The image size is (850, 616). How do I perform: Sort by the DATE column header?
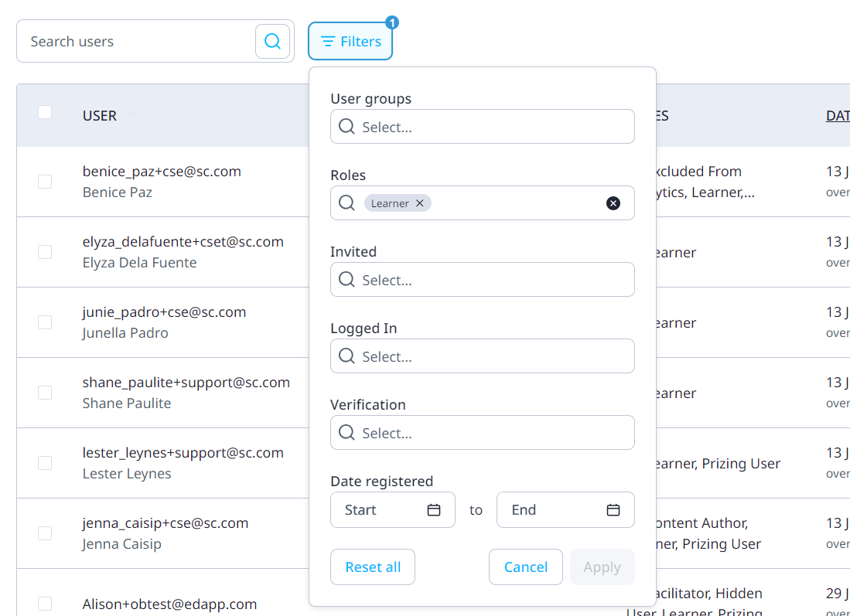coord(838,115)
